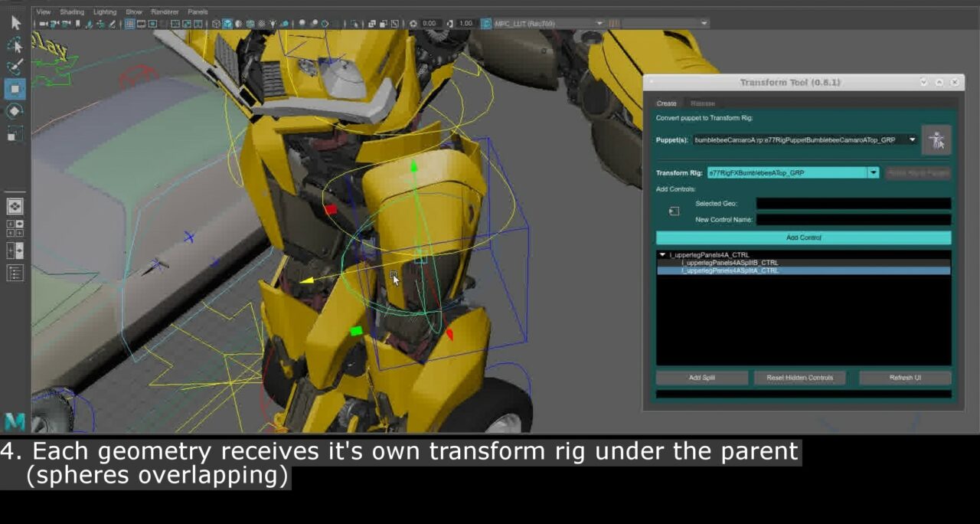This screenshot has width=980, height=524.
Task: Select l_upperlegPanels4ASplitA_CTRL entry
Action: 730,270
